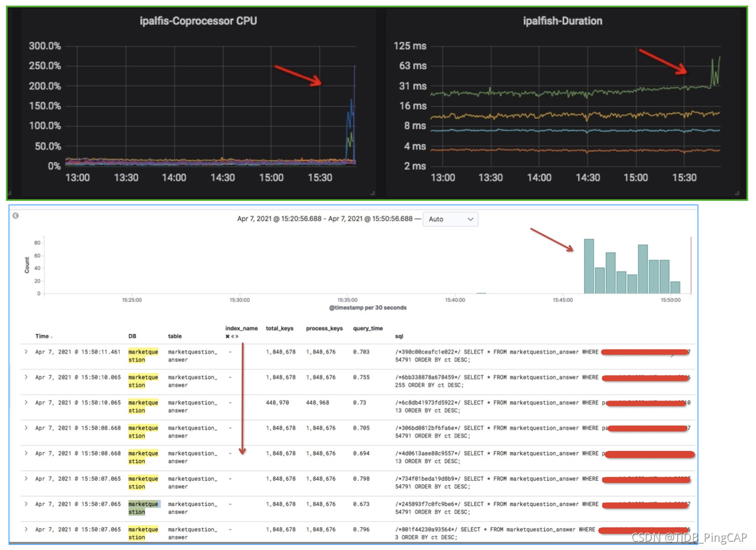Click the Time column header
This screenshot has height=550, width=756.
tap(41, 336)
